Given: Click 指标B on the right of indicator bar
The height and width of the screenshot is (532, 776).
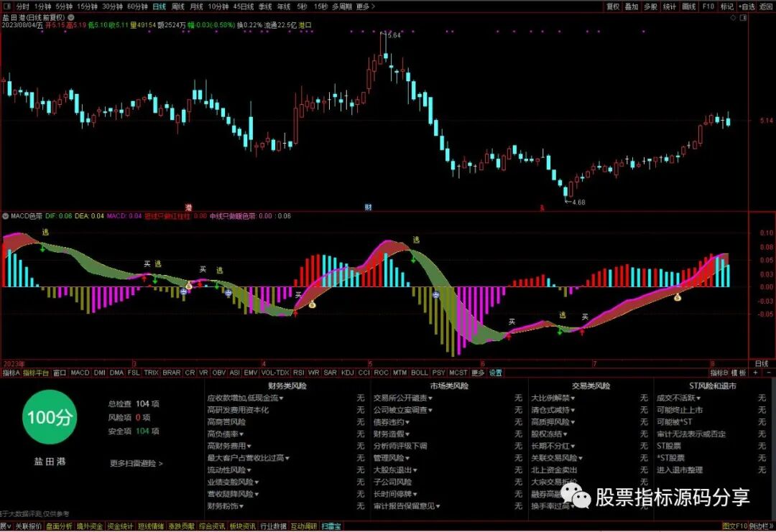Looking at the screenshot, I should [719, 373].
